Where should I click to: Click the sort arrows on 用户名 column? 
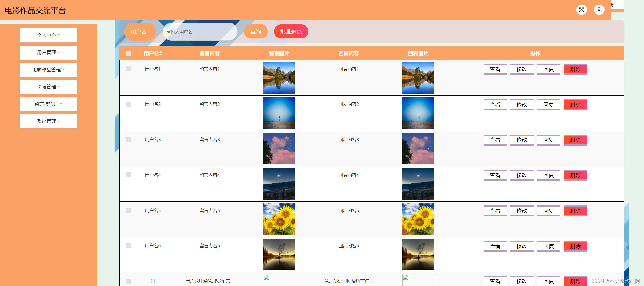pyautogui.click(x=160, y=54)
